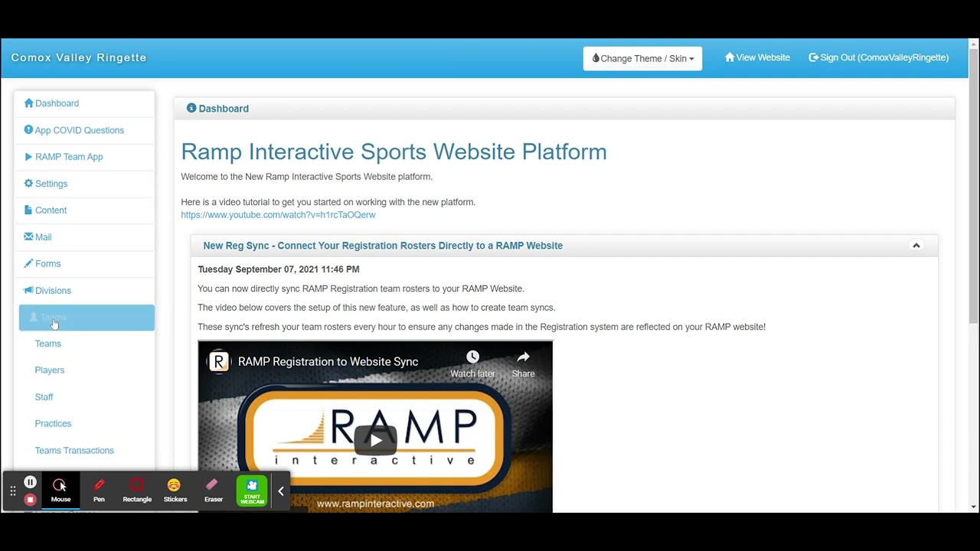Click 'Ramp Interactive Sports Website Platform' heading
Viewport: 980px width, 551px height.
[394, 152]
